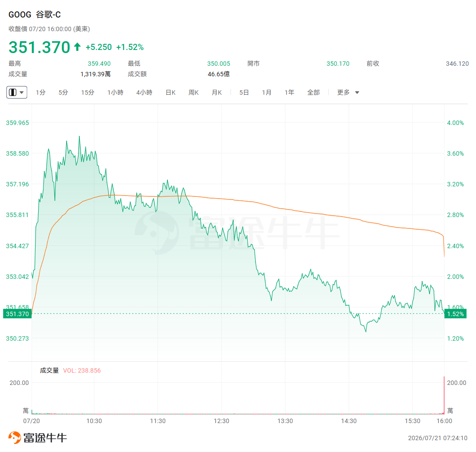
Task: Expand the 更多 dropdown arrow
Action: click(x=357, y=93)
